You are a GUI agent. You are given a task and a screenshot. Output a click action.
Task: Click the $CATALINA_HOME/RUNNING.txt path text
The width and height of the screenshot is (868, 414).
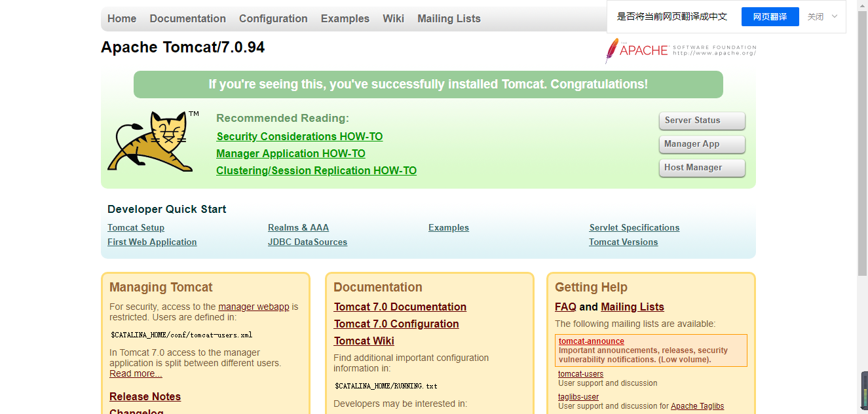pos(386,386)
